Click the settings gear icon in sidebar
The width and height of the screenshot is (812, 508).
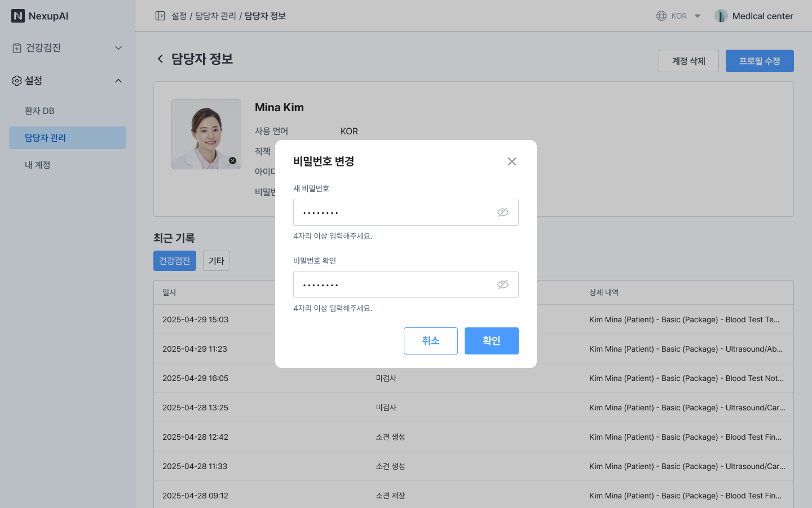coord(17,81)
